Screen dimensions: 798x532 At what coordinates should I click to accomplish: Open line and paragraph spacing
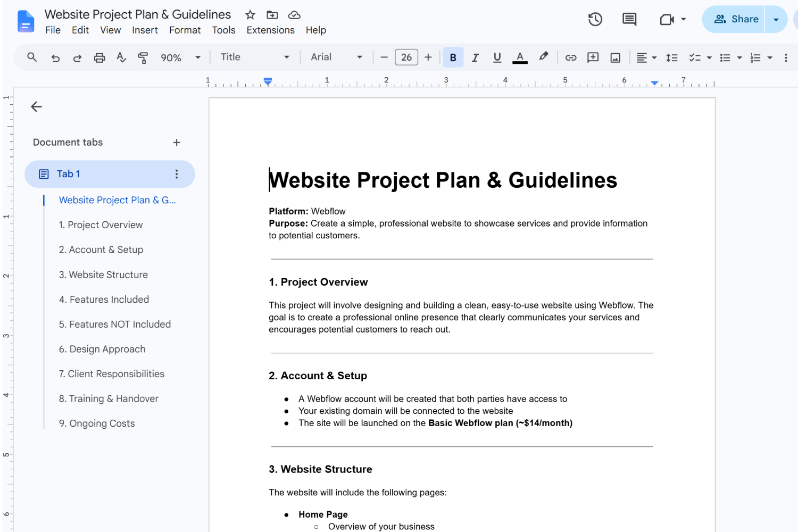click(672, 57)
